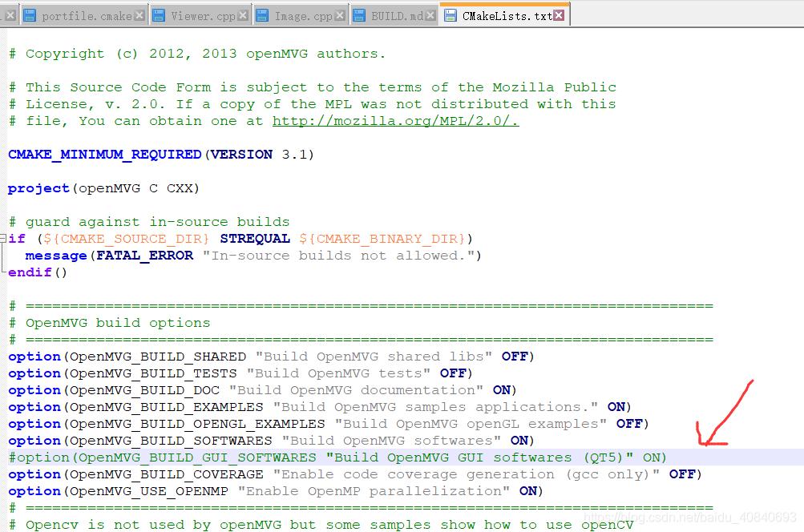Close the CMakeLists.txt tab
The width and height of the screenshot is (804, 532).
559,16
